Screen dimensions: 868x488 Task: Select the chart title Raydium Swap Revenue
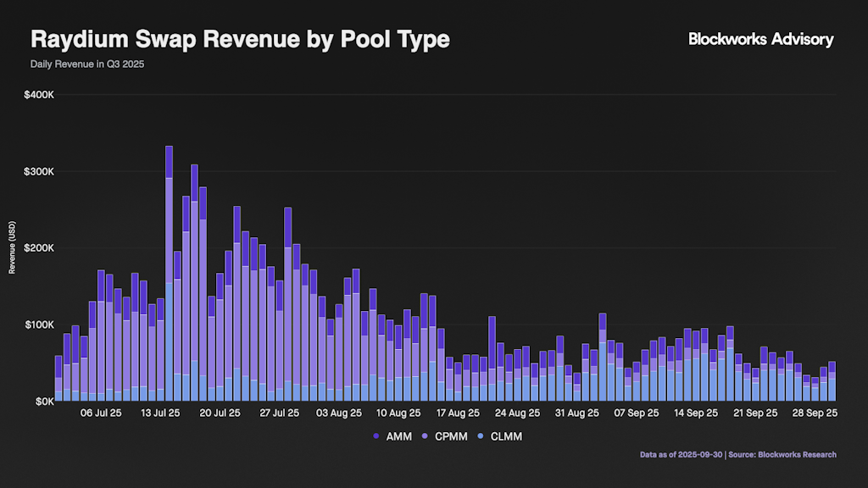click(240, 39)
